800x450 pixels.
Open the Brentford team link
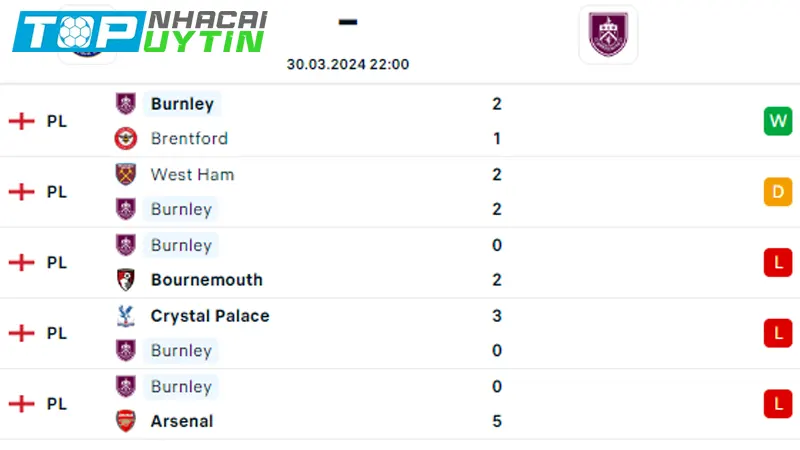click(189, 138)
